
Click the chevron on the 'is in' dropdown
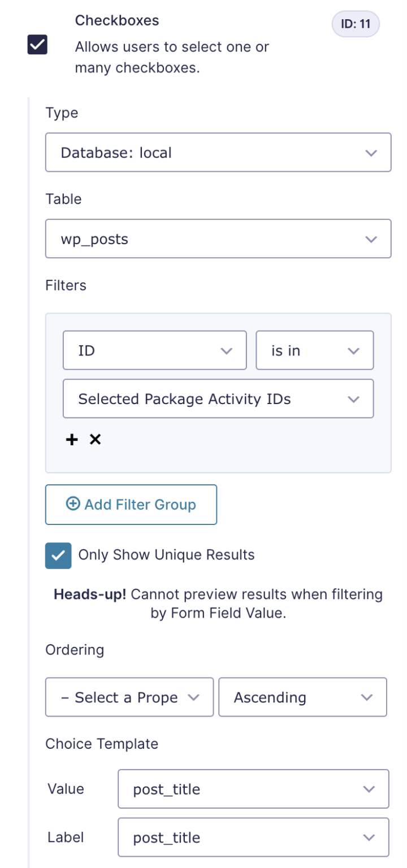coord(354,350)
